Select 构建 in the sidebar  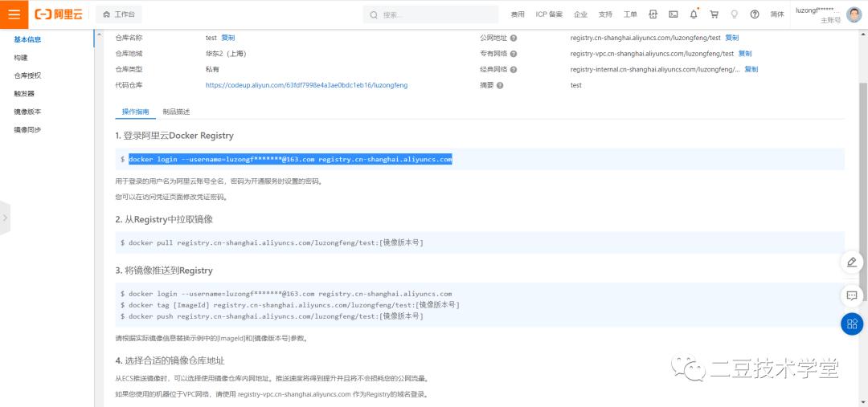pos(21,58)
